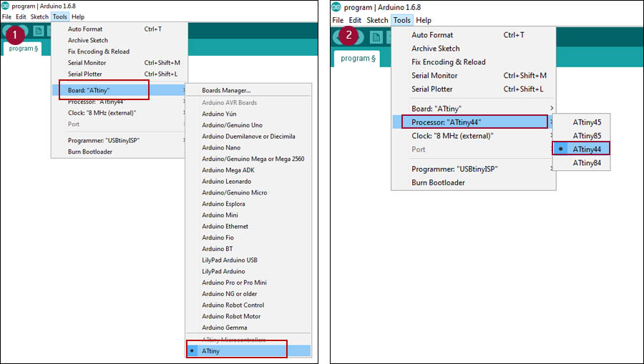Image resolution: width=644 pixels, height=364 pixels.
Task: Open Serial Monitor from left window menu
Action: (119, 63)
